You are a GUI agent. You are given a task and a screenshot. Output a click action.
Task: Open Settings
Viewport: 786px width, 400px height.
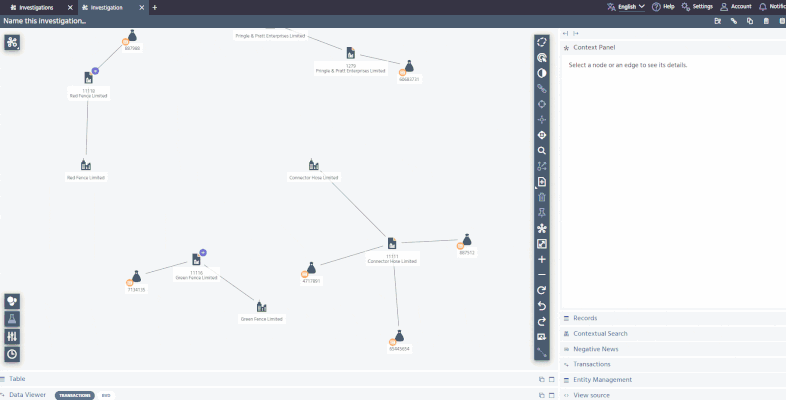pyautogui.click(x=697, y=7)
